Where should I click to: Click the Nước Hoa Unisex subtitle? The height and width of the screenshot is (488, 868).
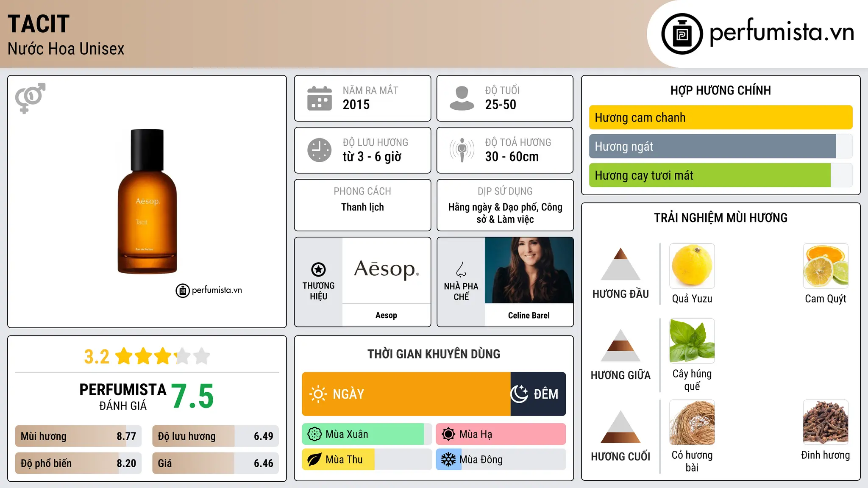click(x=66, y=49)
